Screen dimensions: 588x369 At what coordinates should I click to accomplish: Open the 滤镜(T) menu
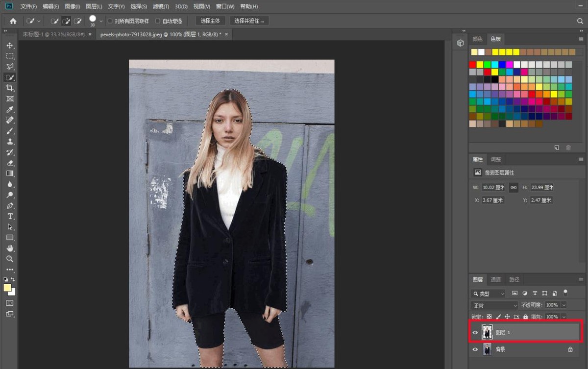pyautogui.click(x=160, y=6)
